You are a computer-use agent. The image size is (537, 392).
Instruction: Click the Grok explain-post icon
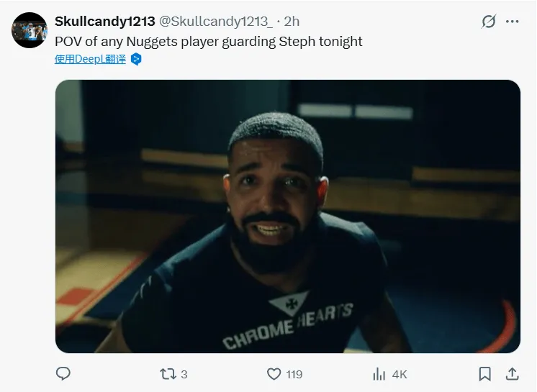tap(489, 22)
